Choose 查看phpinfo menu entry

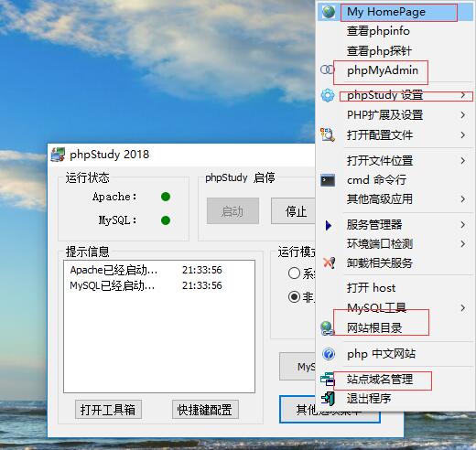[x=395, y=31]
